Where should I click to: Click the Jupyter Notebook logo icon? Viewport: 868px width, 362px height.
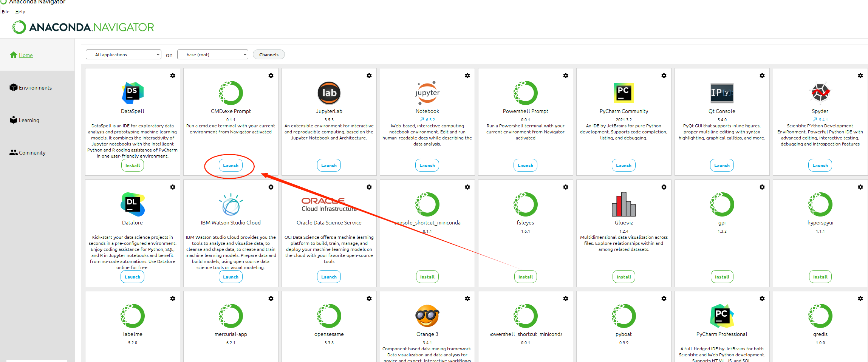427,93
